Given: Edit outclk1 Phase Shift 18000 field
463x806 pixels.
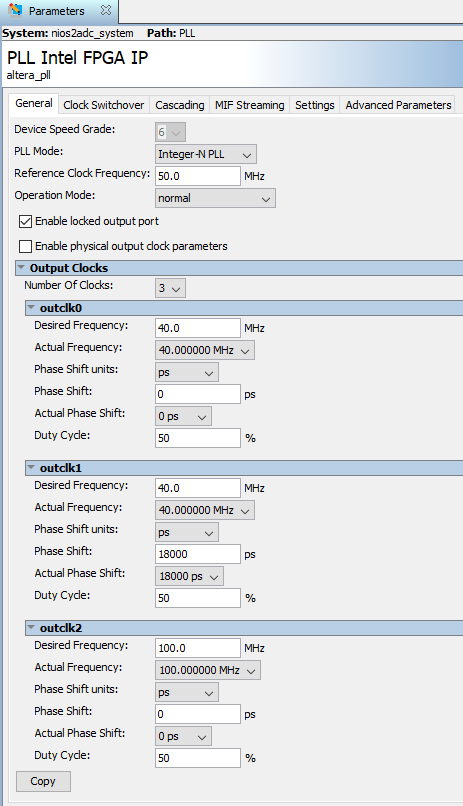Looking at the screenshot, I should coord(198,554).
